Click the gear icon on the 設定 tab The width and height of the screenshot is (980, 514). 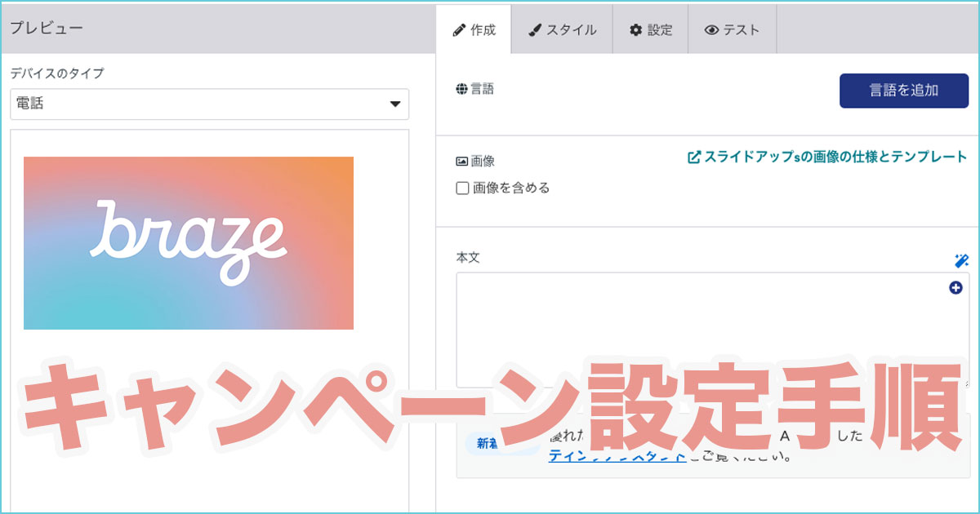634,29
